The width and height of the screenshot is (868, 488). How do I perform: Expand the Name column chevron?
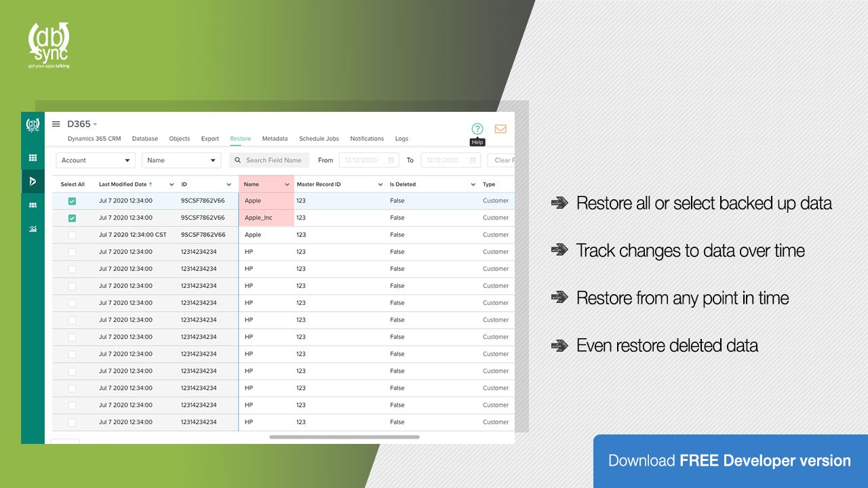click(x=287, y=184)
